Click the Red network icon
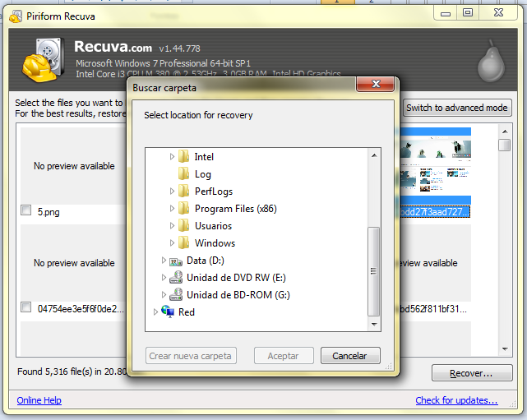 click(x=168, y=312)
